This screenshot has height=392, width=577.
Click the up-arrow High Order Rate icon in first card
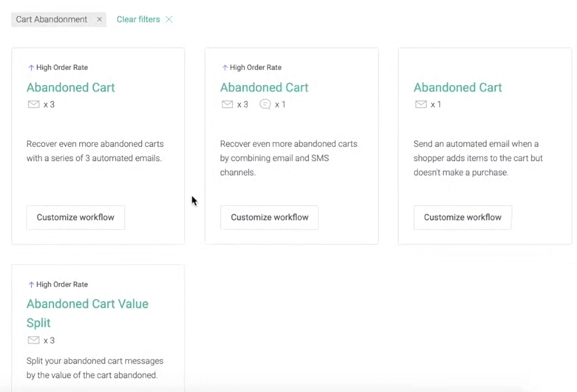[x=31, y=67]
